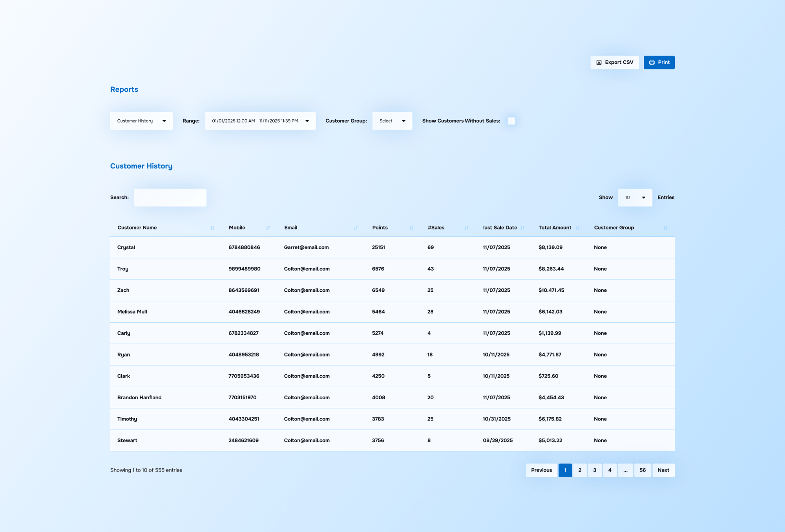Jump to last page 56
This screenshot has width=785, height=532.
642,470
